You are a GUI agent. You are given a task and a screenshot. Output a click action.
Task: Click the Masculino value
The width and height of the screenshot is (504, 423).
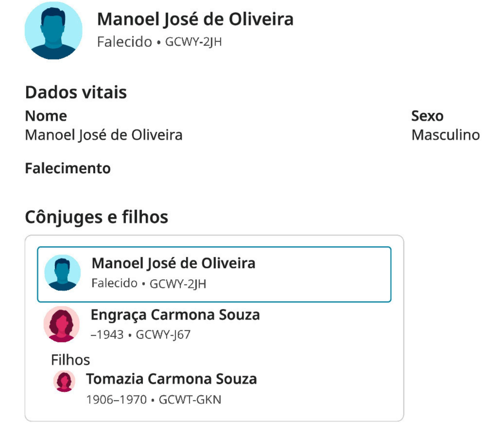445,135
